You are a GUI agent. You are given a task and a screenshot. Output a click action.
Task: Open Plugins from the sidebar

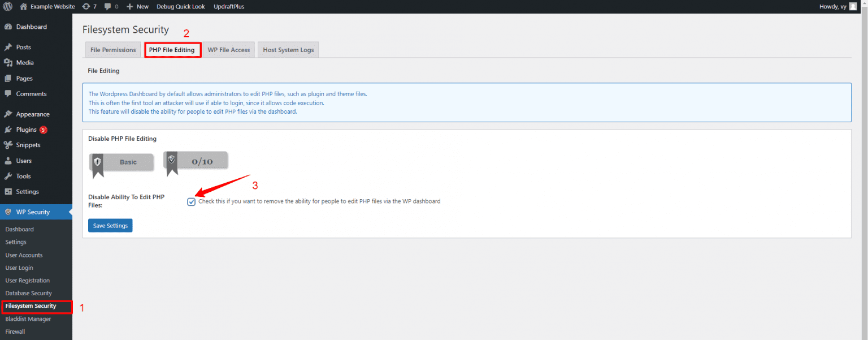(26, 130)
